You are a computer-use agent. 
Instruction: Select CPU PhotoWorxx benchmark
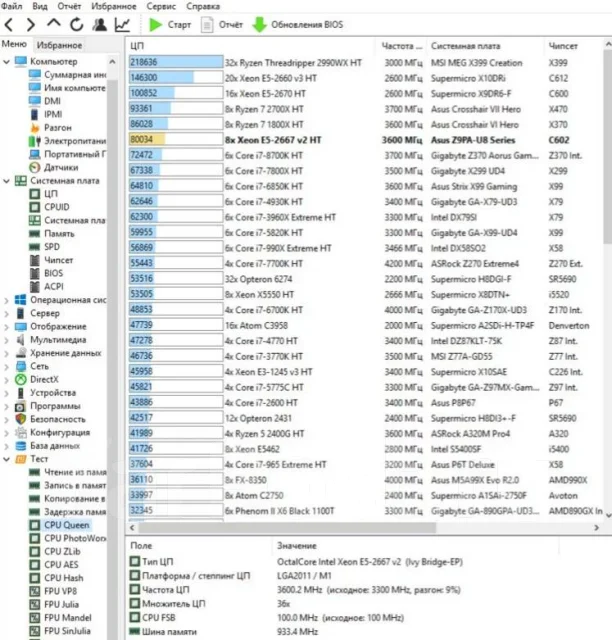pyautogui.click(x=68, y=538)
